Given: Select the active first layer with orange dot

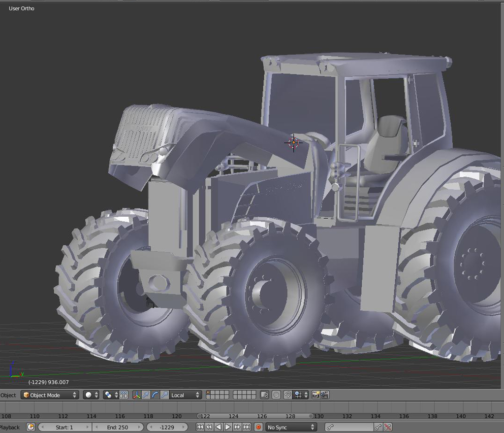Looking at the screenshot, I should pyautogui.click(x=208, y=393).
